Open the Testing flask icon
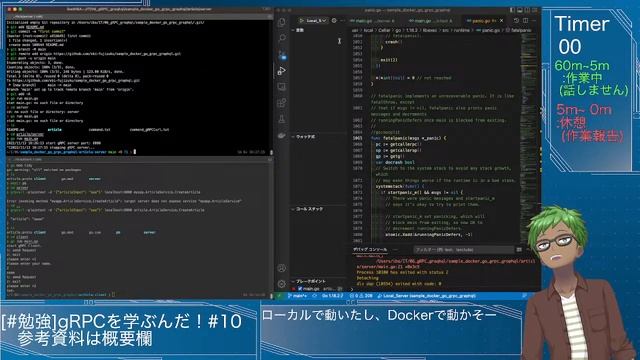Image resolution: width=640 pixels, height=360 pixels. [282, 119]
